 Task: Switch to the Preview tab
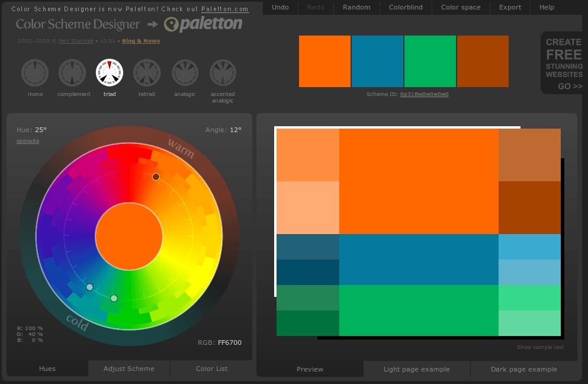310,369
